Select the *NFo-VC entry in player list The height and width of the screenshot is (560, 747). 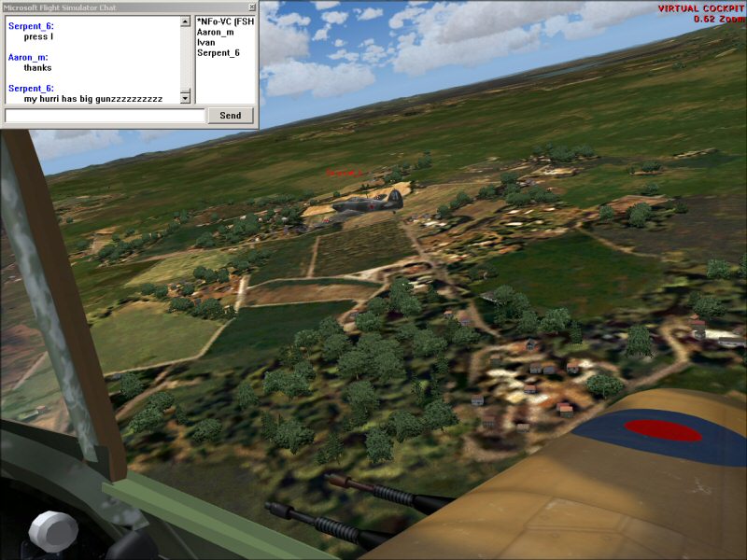click(x=225, y=21)
